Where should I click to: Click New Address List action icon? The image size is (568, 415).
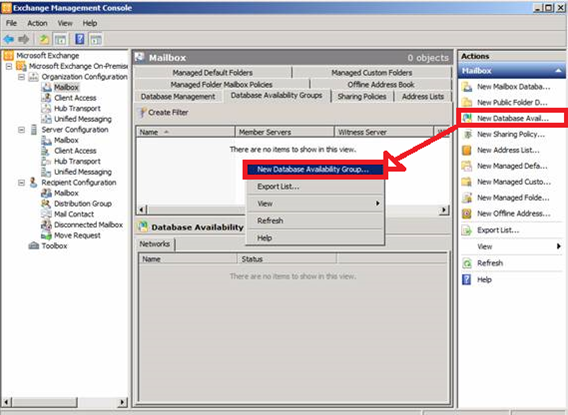coord(467,150)
